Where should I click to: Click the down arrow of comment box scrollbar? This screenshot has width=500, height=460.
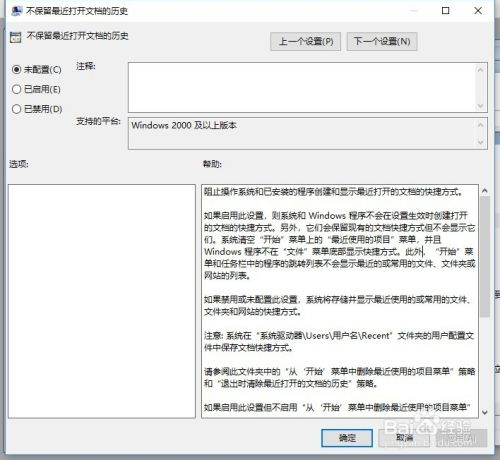pyautogui.click(x=480, y=106)
